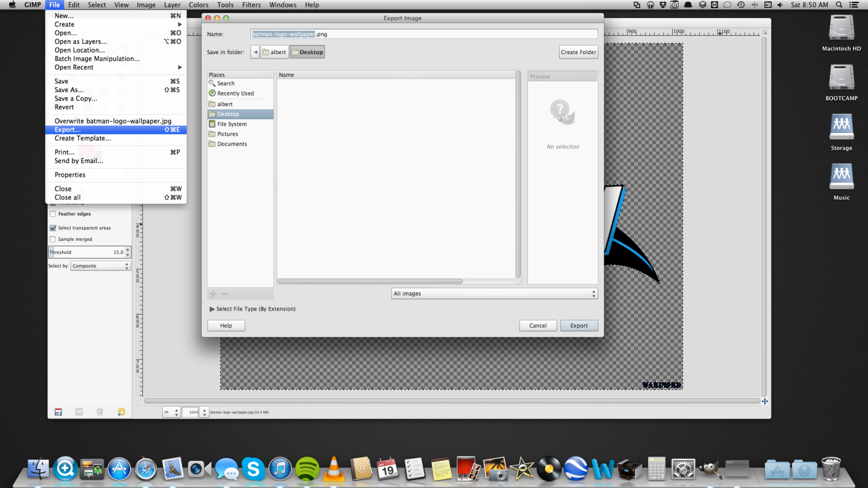Image resolution: width=868 pixels, height=488 pixels.
Task: Launch Skype from the Dock
Action: (x=253, y=469)
